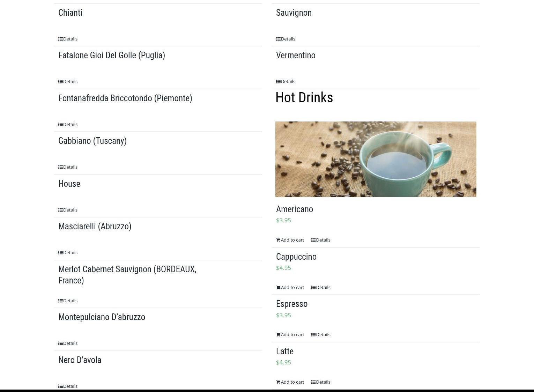Click list icon under Sauvignon
Image resolution: width=534 pixels, height=392 pixels.
278,39
